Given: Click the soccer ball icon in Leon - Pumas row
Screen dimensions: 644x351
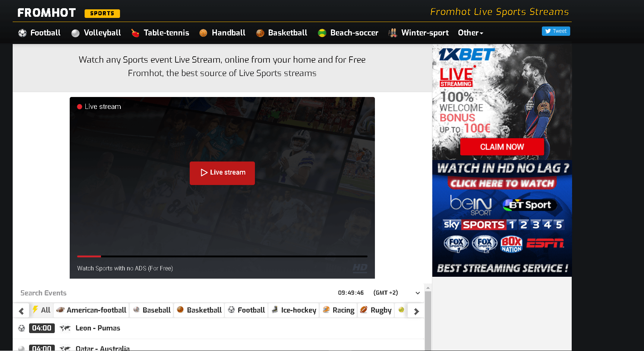Looking at the screenshot, I should (22, 328).
